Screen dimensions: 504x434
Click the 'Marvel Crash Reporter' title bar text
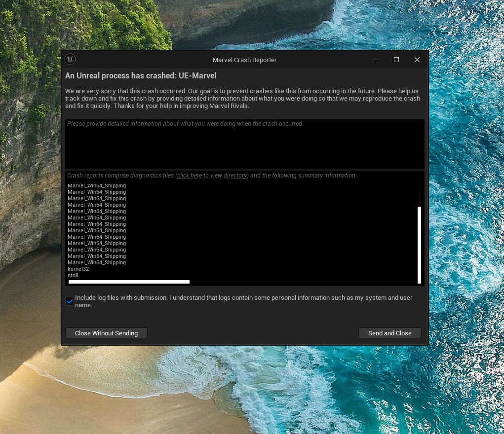pyautogui.click(x=244, y=60)
